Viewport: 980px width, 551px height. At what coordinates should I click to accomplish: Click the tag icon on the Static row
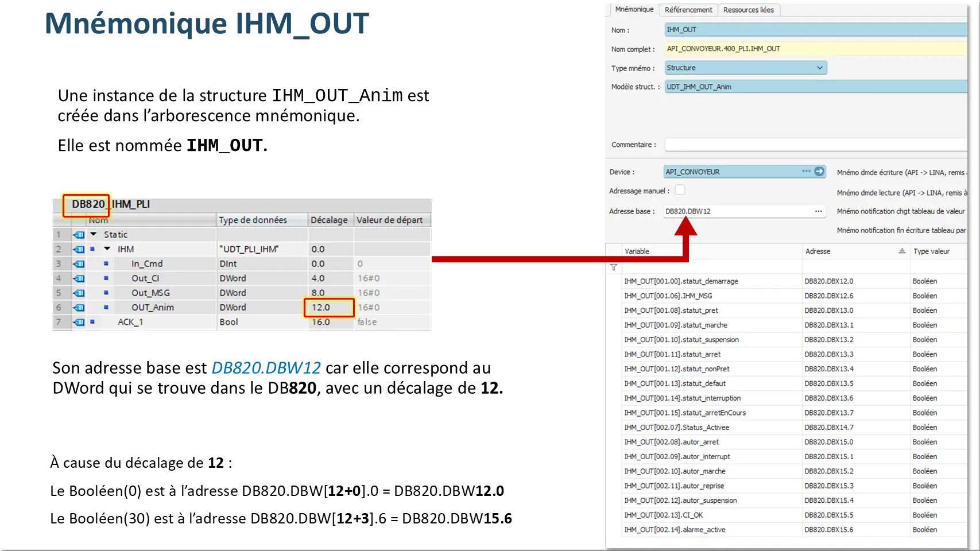79,235
